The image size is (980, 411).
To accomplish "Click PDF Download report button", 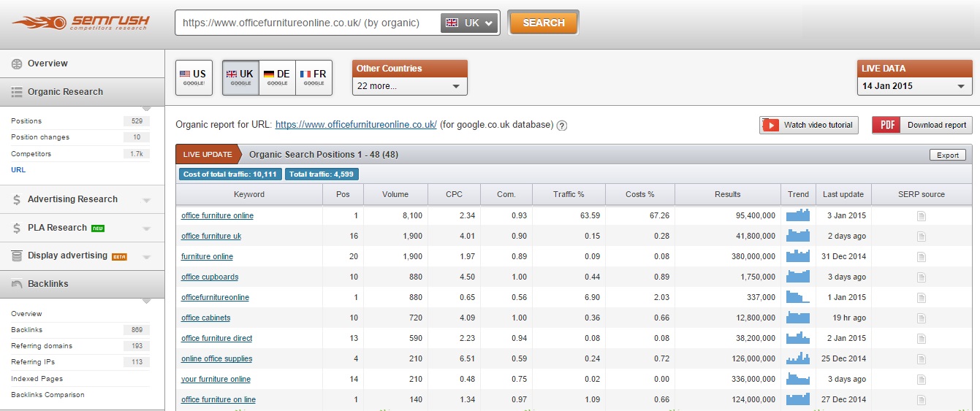I will pyautogui.click(x=922, y=125).
